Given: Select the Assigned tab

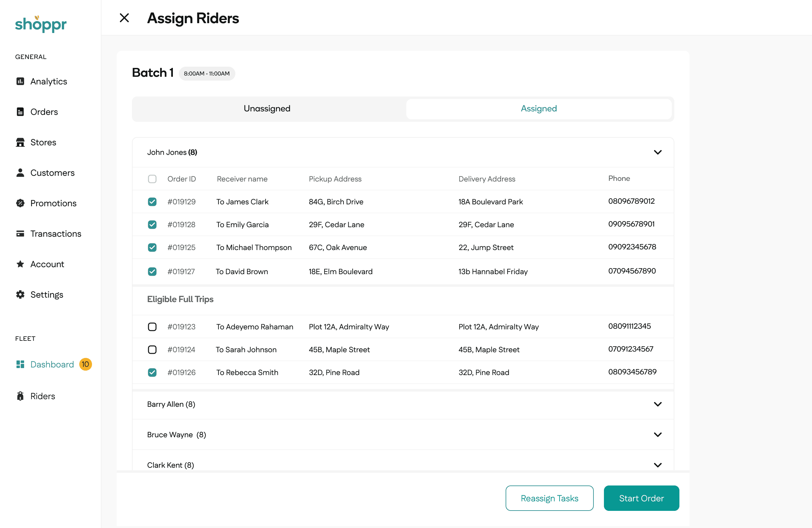Looking at the screenshot, I should (x=538, y=109).
